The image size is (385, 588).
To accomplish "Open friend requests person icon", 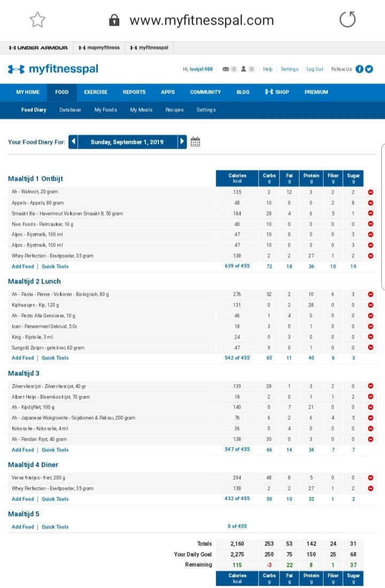I will pos(243,69).
